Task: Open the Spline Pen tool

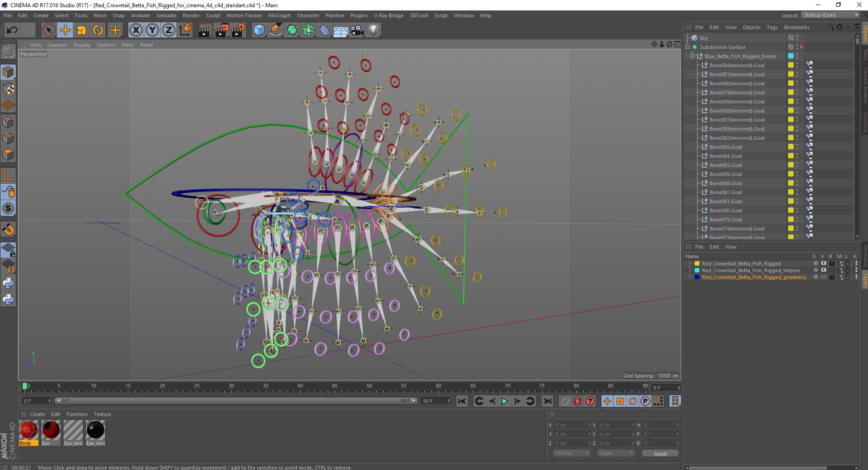Action: pyautogui.click(x=275, y=30)
